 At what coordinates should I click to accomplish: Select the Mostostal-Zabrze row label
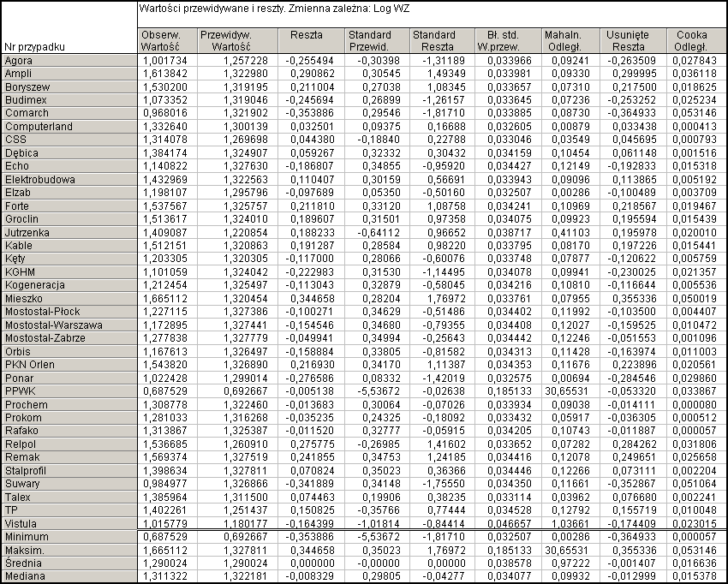(x=69, y=338)
